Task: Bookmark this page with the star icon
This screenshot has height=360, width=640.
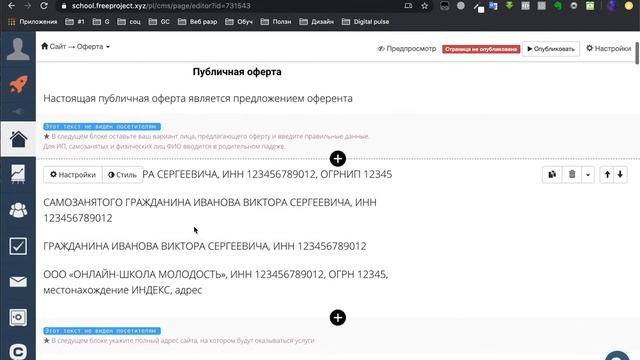Action: coord(424,6)
